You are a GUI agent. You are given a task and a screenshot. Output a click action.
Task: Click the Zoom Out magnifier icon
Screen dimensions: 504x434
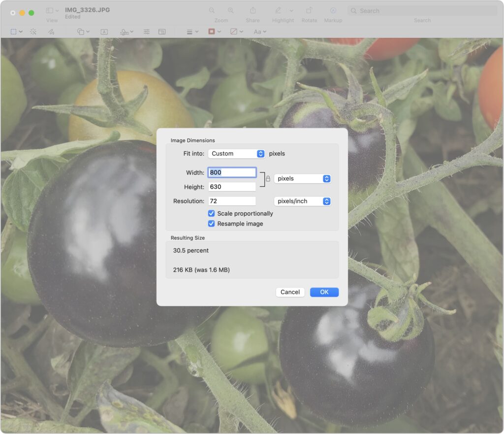click(212, 10)
